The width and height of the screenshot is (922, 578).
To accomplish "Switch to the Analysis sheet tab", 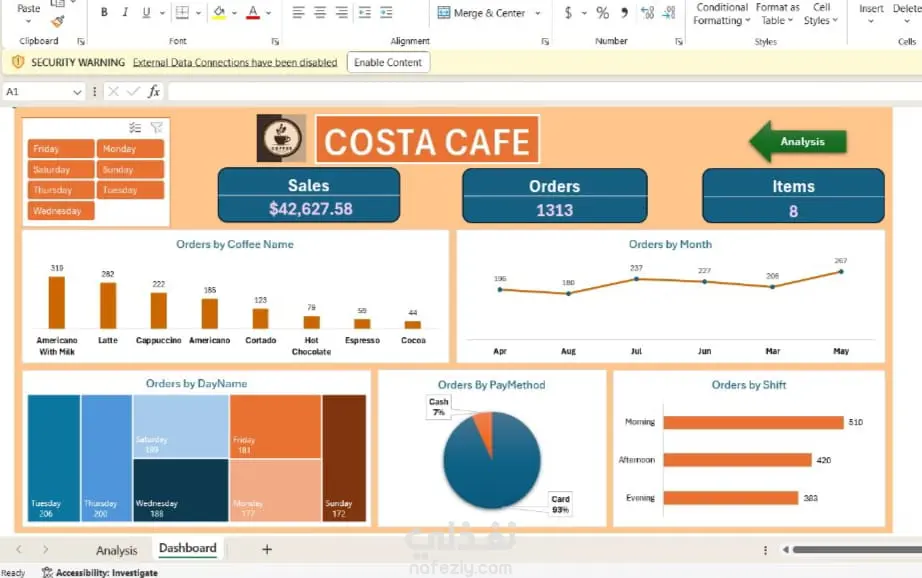I will 116,550.
